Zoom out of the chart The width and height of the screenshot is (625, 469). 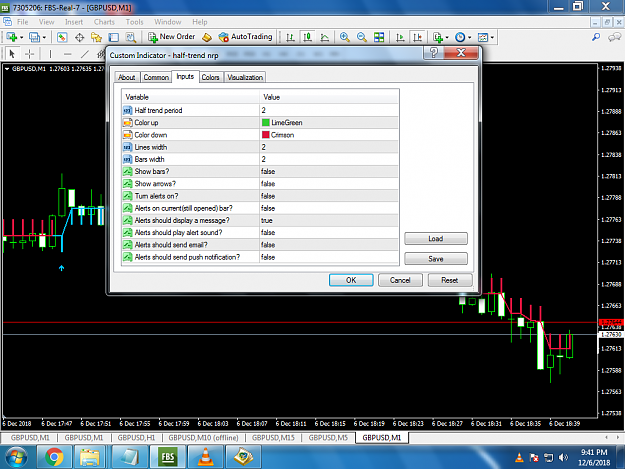point(362,37)
